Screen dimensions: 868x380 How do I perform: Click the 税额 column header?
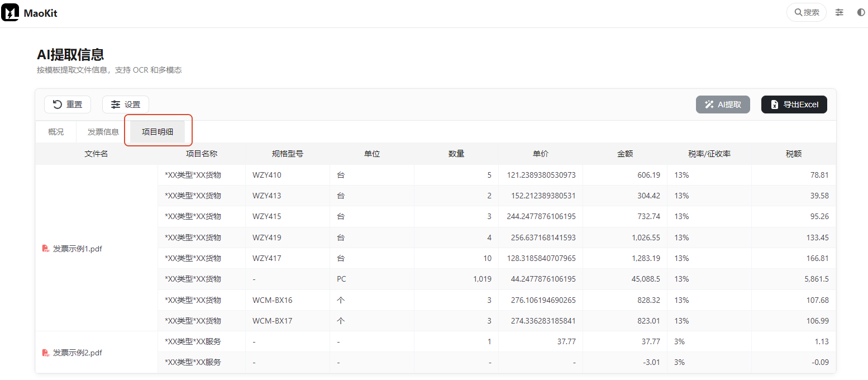point(794,154)
